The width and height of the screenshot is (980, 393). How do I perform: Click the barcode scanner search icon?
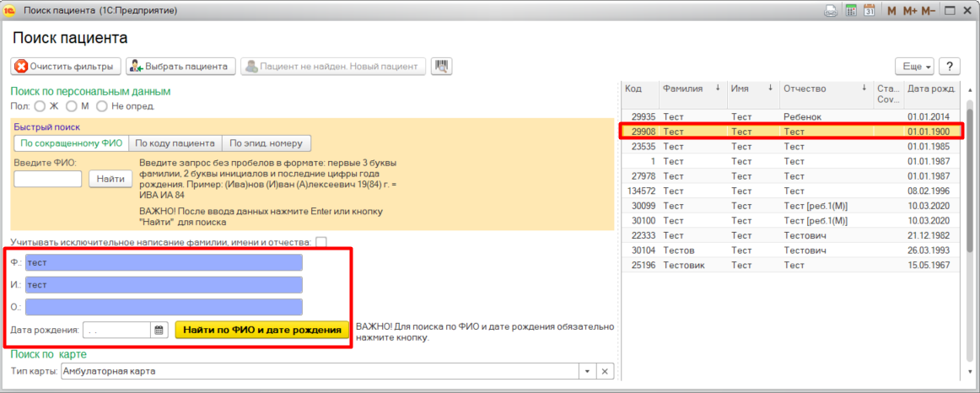click(441, 66)
